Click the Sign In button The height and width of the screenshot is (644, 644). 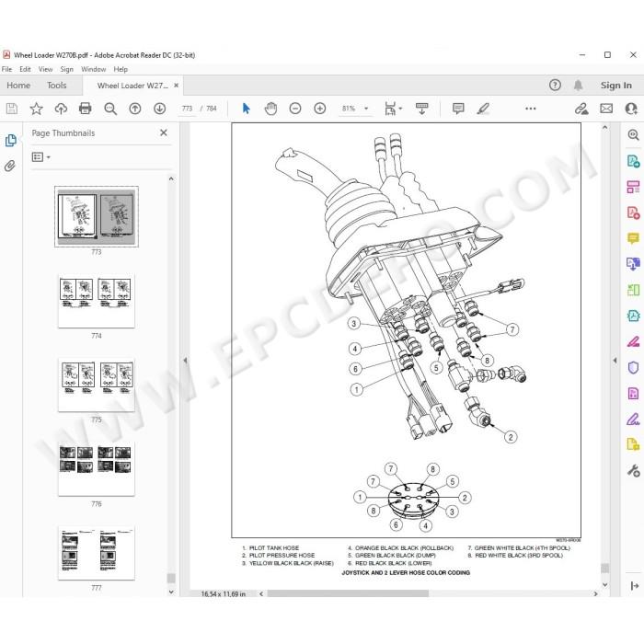click(616, 85)
